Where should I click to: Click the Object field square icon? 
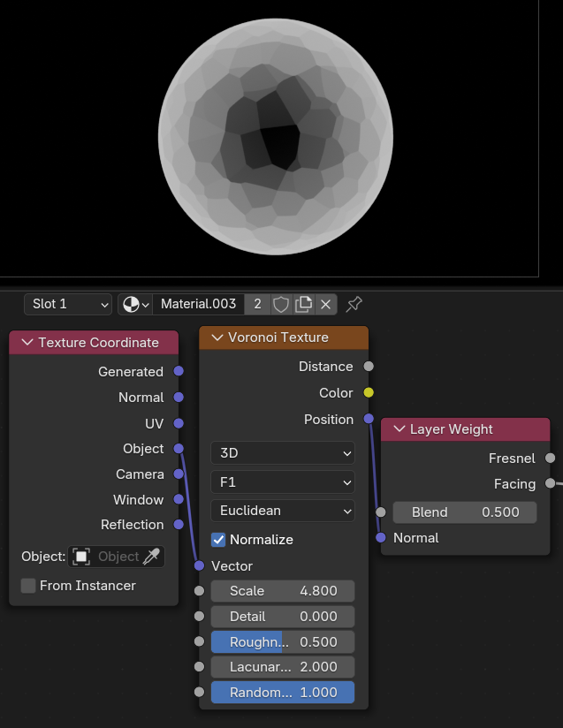(x=81, y=557)
